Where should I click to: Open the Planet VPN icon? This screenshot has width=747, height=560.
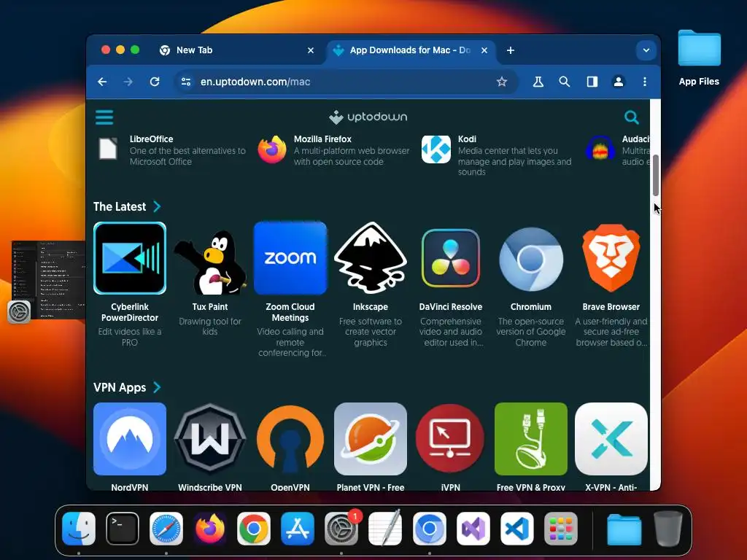point(370,439)
